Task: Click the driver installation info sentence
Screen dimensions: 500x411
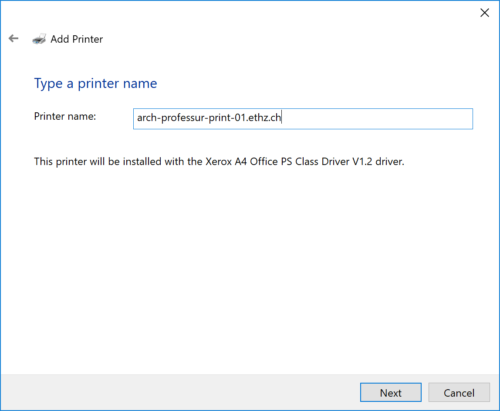Action: [219, 162]
